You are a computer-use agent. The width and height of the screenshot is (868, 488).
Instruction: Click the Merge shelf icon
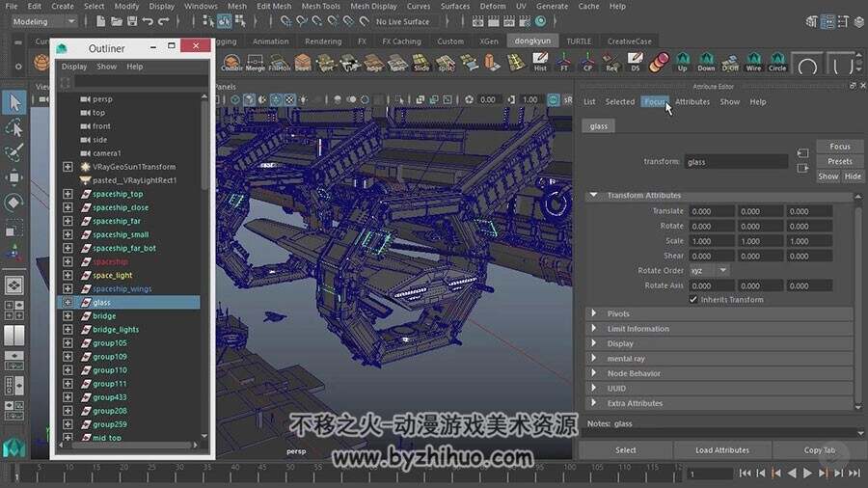coord(256,63)
